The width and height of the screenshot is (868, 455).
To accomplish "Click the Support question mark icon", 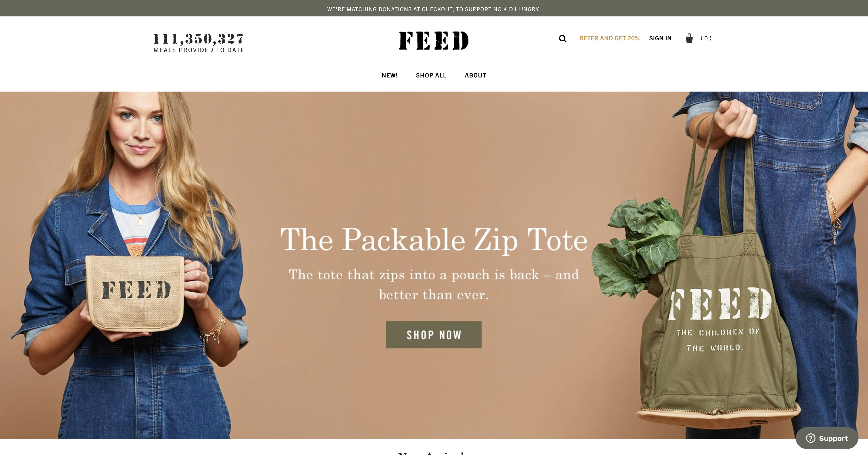I will [810, 438].
